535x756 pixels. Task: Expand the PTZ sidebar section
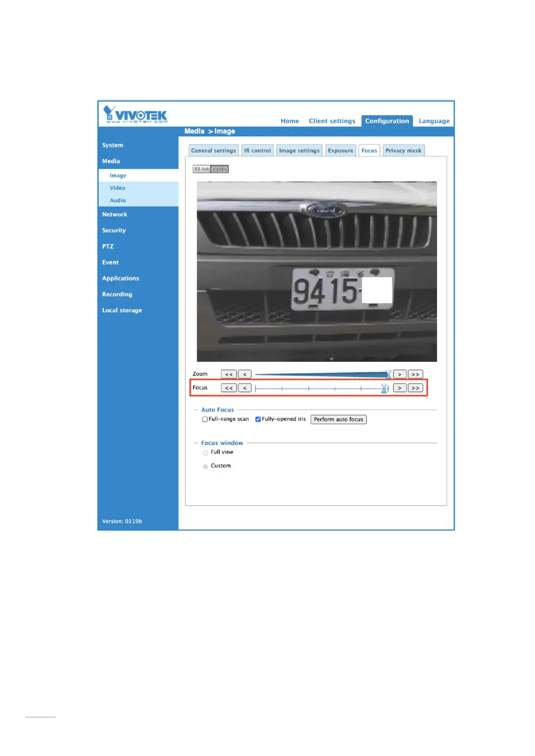(108, 246)
